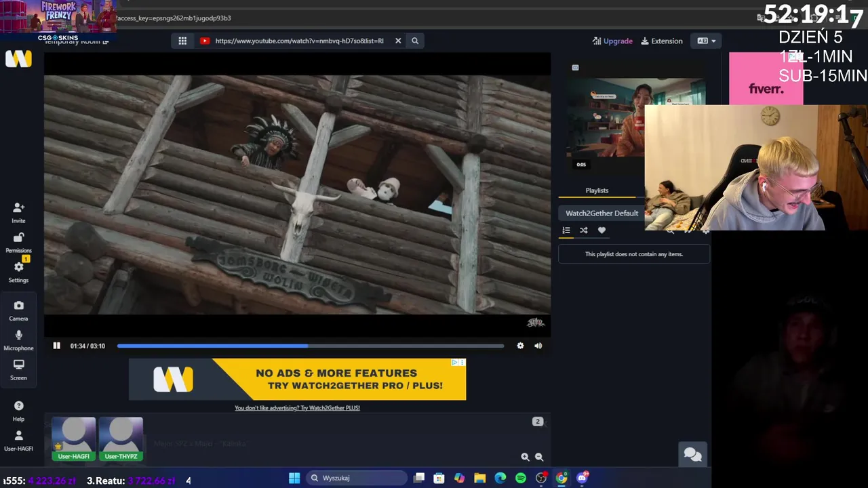The image size is (868, 488).
Task: Click the small icon above the ad video
Action: tap(575, 68)
